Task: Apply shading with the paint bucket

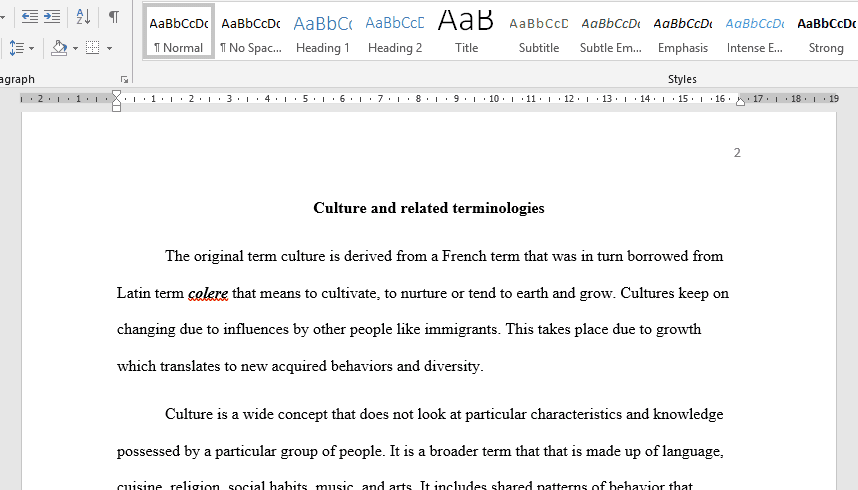Action: point(58,47)
